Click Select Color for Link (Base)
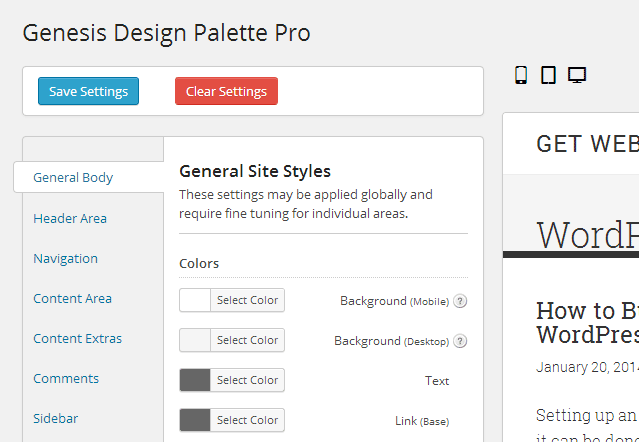This screenshot has height=442, width=639. point(247,420)
